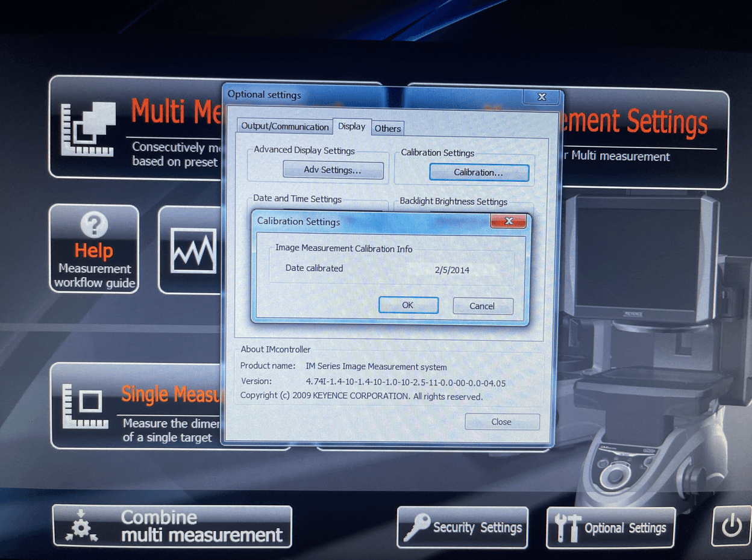Click Close in Optional settings dialog
752x560 pixels.
coord(501,422)
